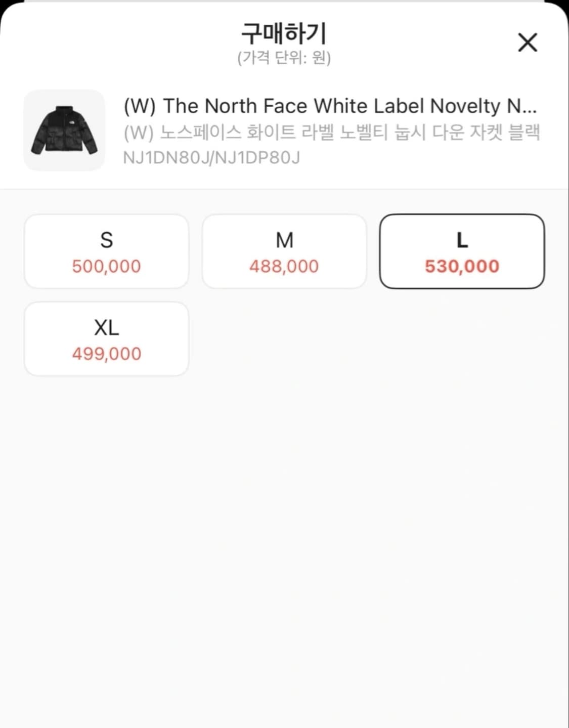569x728 pixels.
Task: Choose size M option
Action: click(x=284, y=251)
